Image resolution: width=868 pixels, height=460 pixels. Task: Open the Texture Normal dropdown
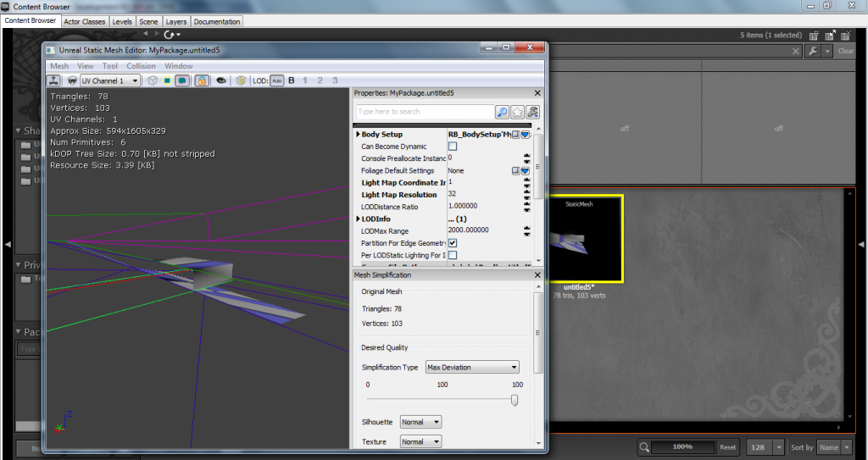(x=420, y=441)
